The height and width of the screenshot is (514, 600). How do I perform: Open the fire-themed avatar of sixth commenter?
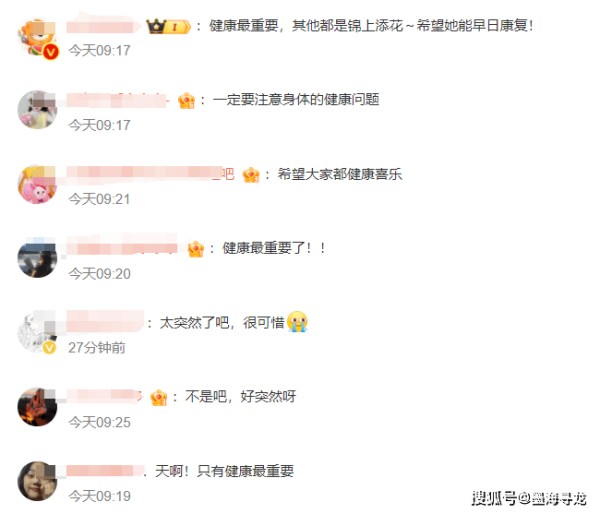tap(38, 407)
